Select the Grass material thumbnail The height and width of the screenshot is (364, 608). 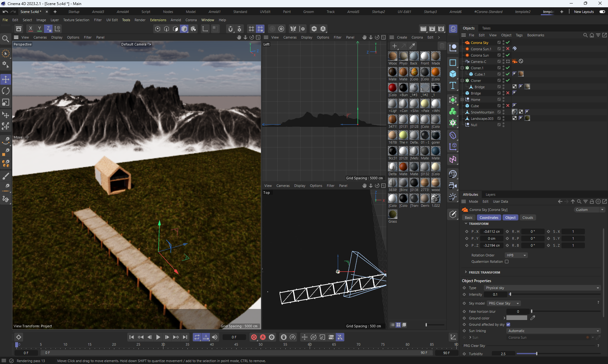(393, 214)
